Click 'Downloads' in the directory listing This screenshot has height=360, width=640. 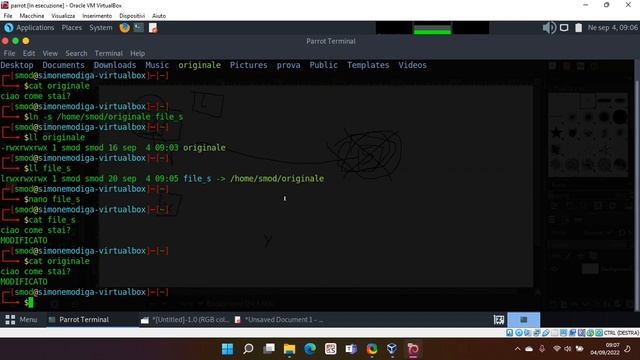pyautogui.click(x=115, y=65)
